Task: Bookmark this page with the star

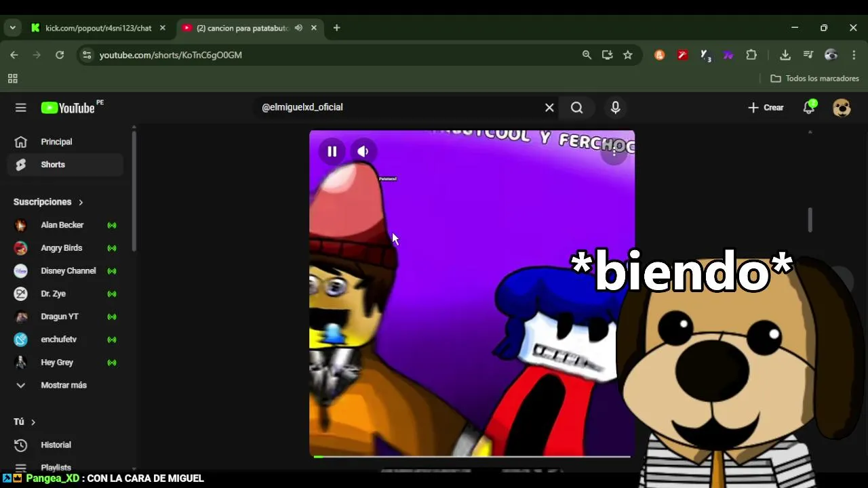Action: [x=628, y=55]
